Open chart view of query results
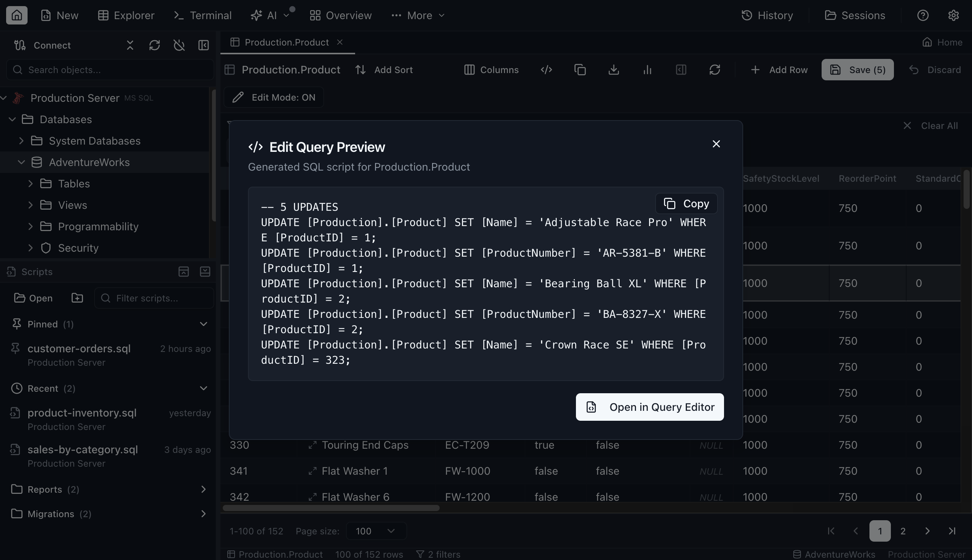The image size is (972, 560). point(647,70)
